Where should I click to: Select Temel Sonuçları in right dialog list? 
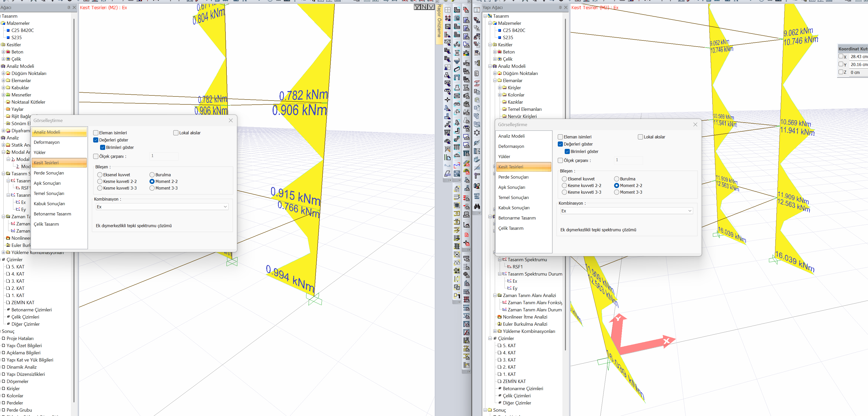[x=524, y=198]
